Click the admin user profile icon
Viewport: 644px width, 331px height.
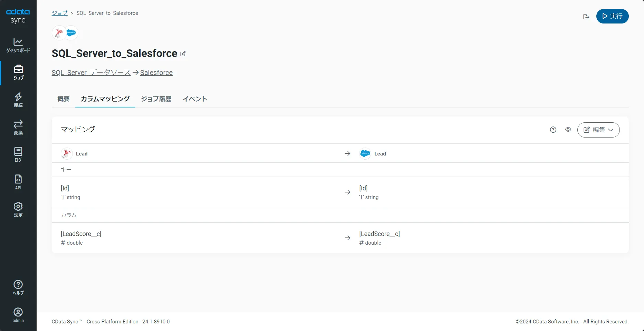pyautogui.click(x=18, y=315)
